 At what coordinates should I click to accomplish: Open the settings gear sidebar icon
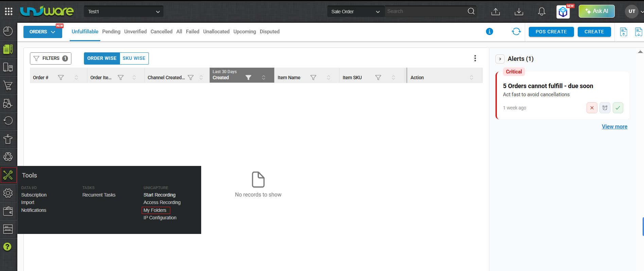[8, 193]
